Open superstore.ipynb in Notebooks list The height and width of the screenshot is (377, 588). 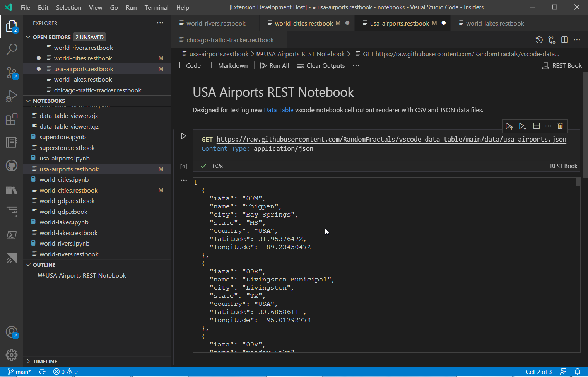coord(63,137)
